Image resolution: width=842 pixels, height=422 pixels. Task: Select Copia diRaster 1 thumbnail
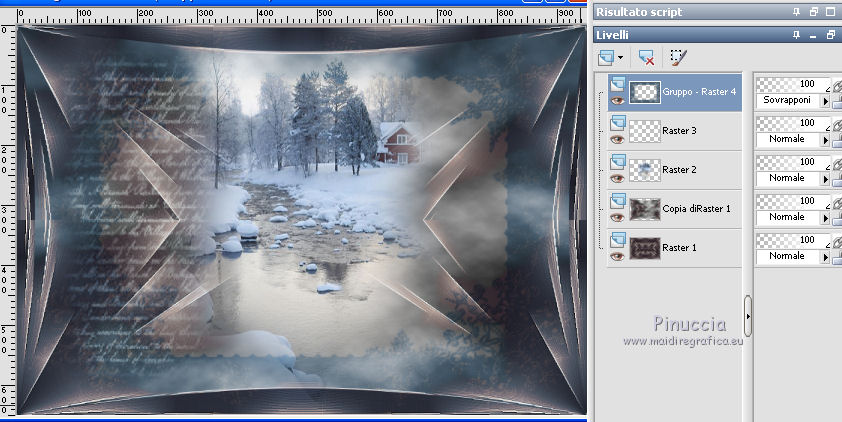click(644, 209)
